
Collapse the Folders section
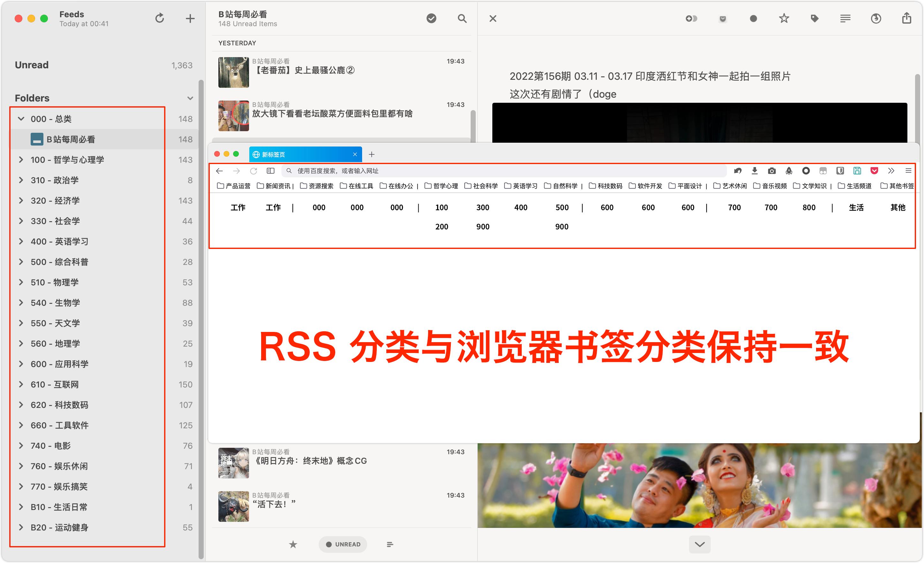pyautogui.click(x=191, y=98)
